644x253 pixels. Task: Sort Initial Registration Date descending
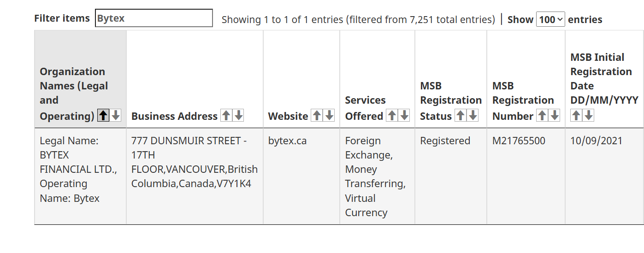589,116
